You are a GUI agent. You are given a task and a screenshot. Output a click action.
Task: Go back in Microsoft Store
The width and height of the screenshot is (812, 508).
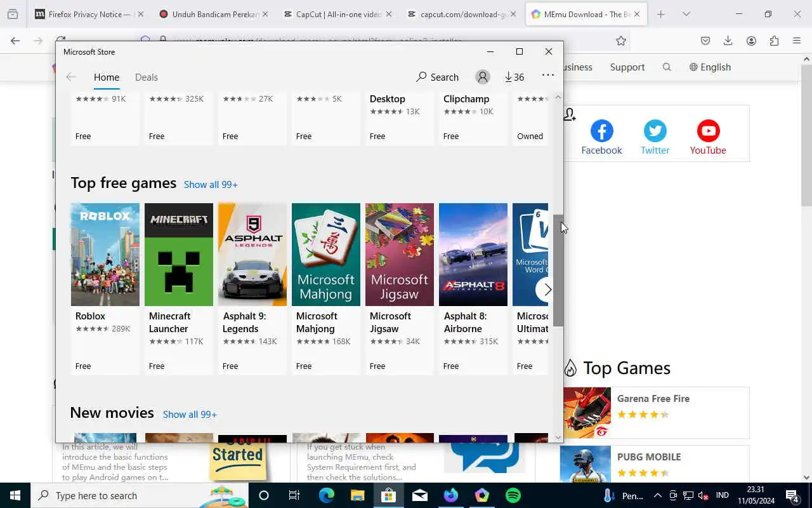(71, 77)
